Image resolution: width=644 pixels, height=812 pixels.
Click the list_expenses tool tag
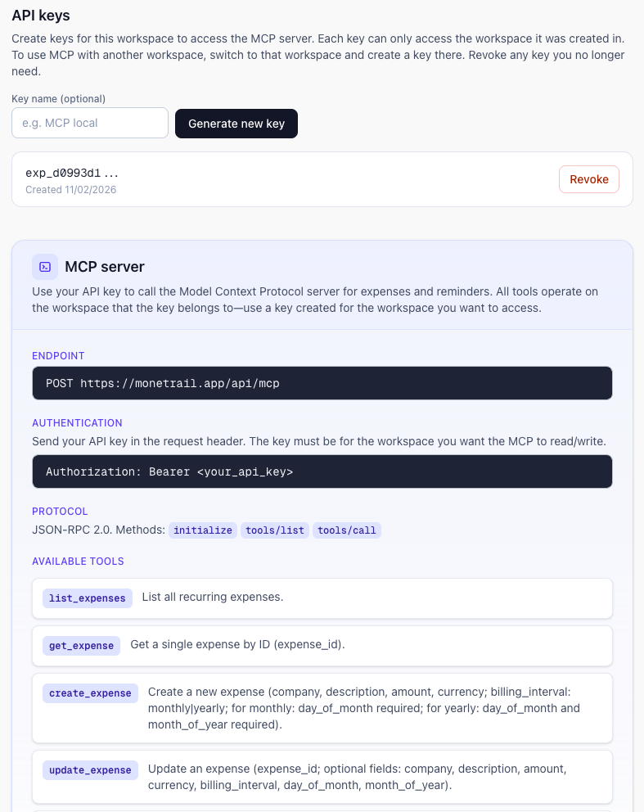tap(88, 598)
